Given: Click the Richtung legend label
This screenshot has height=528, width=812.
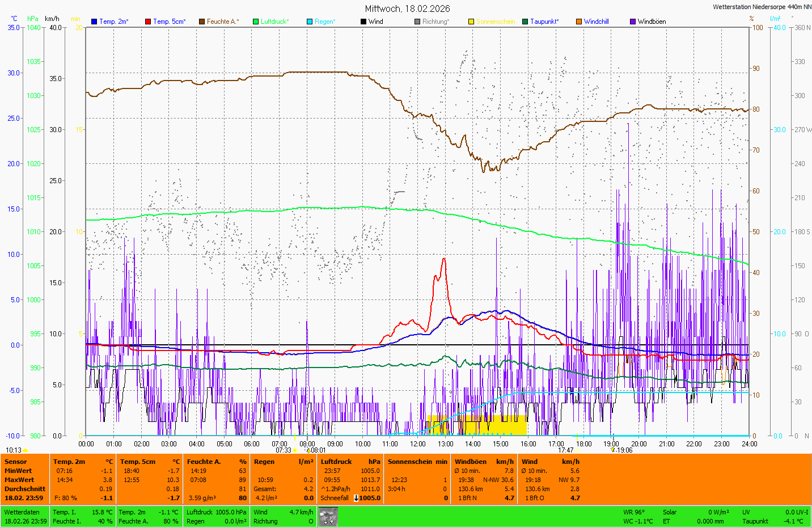Looking at the screenshot, I should point(435,22).
